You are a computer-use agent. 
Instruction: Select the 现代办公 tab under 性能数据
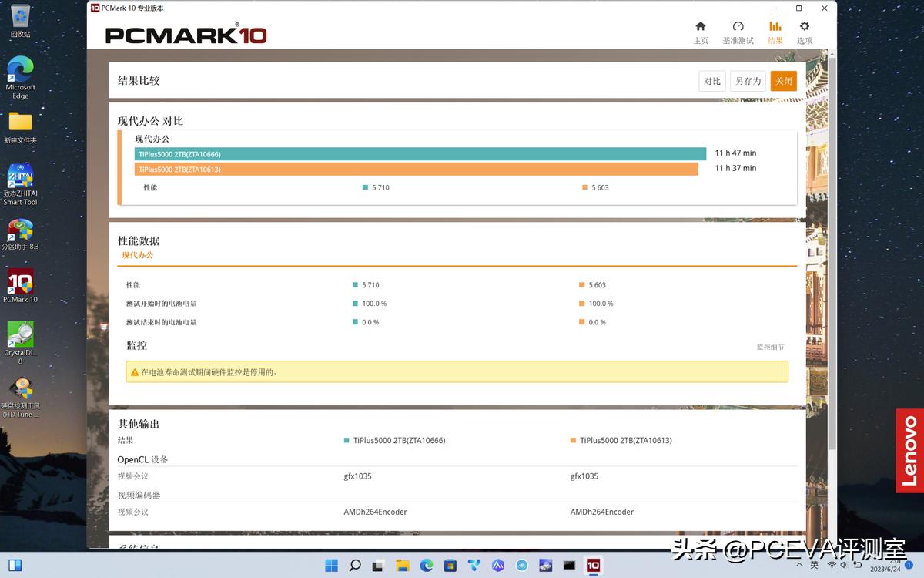[137, 255]
